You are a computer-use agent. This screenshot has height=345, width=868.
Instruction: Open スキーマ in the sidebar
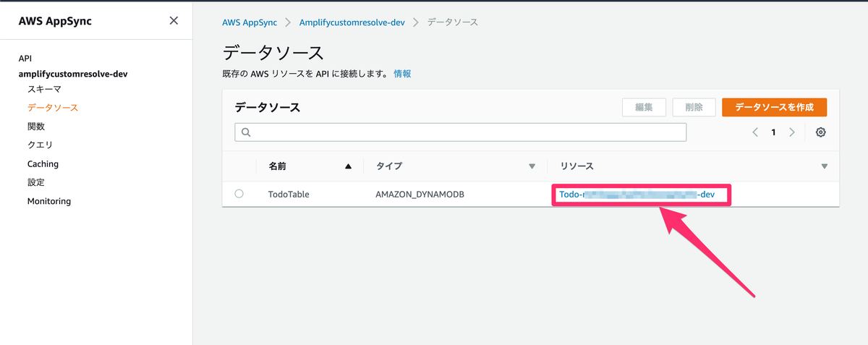(x=44, y=89)
